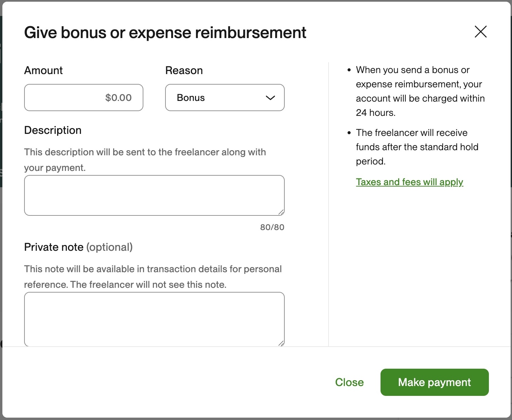The height and width of the screenshot is (420, 512).
Task: Click the dialog title 'Give bonus or expense reimbursement'
Action: pyautogui.click(x=165, y=33)
